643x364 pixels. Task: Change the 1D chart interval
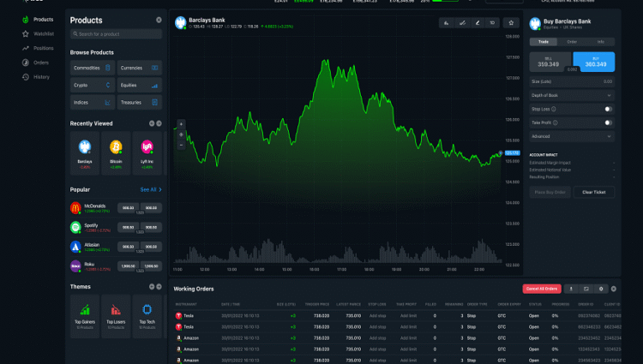click(x=492, y=23)
